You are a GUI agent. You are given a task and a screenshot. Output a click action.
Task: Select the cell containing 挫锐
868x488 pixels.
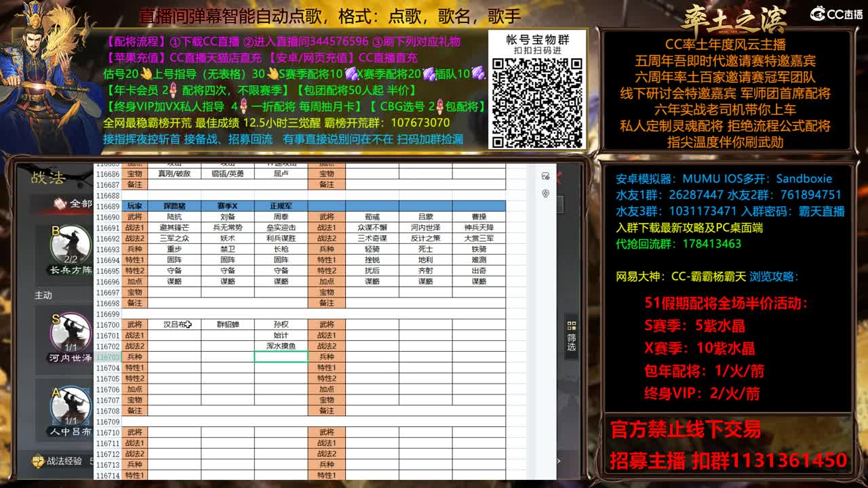click(x=372, y=260)
